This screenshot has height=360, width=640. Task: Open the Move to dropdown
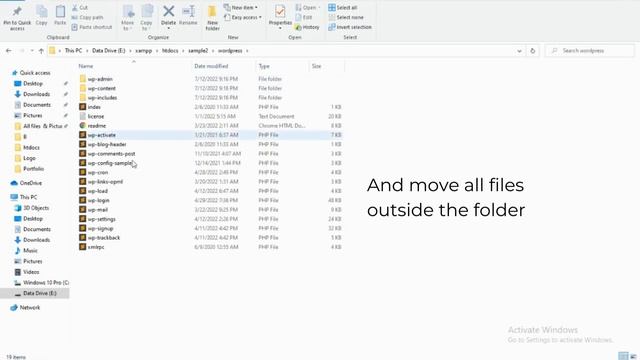127,18
